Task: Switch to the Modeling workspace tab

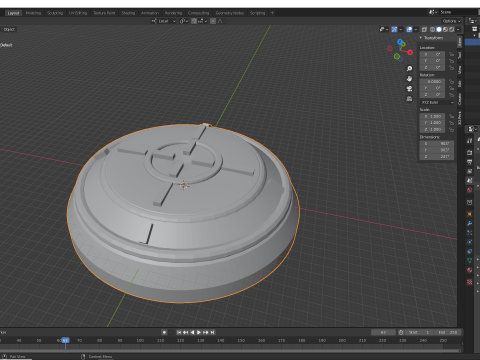Action: tap(33, 13)
